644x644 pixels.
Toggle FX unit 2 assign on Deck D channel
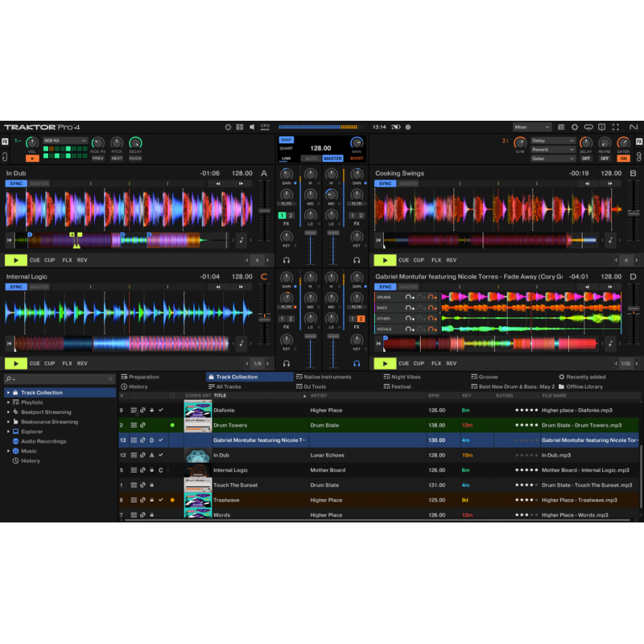click(x=361, y=319)
